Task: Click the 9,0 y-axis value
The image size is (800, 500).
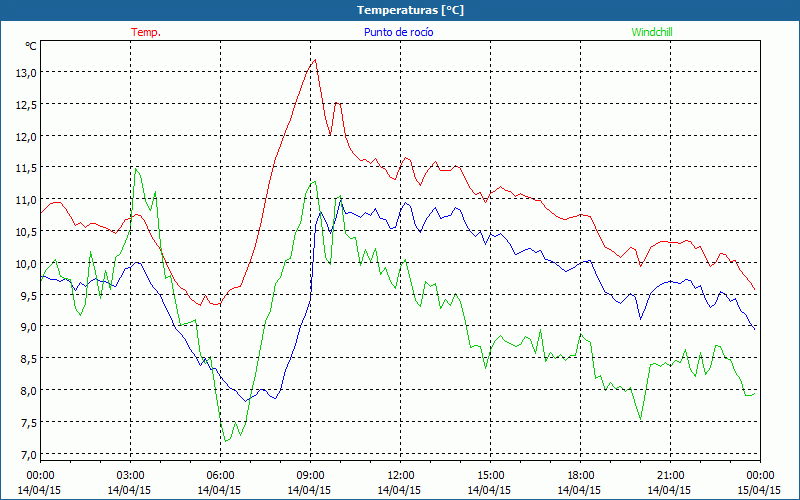Action: 29,327
